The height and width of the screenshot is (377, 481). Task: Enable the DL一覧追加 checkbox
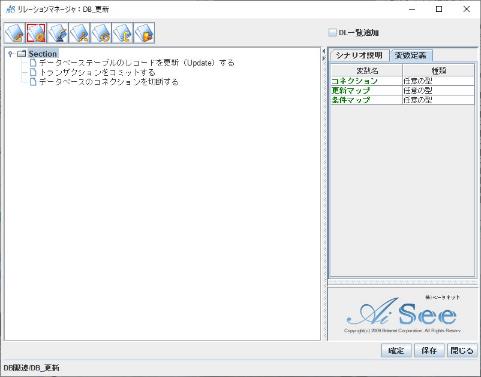[332, 33]
